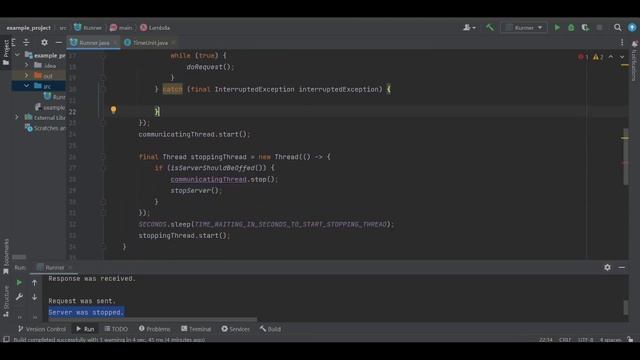Screen dimensions: 640x360
Task: Toggle the Project side tool button
Action: (x=6, y=52)
